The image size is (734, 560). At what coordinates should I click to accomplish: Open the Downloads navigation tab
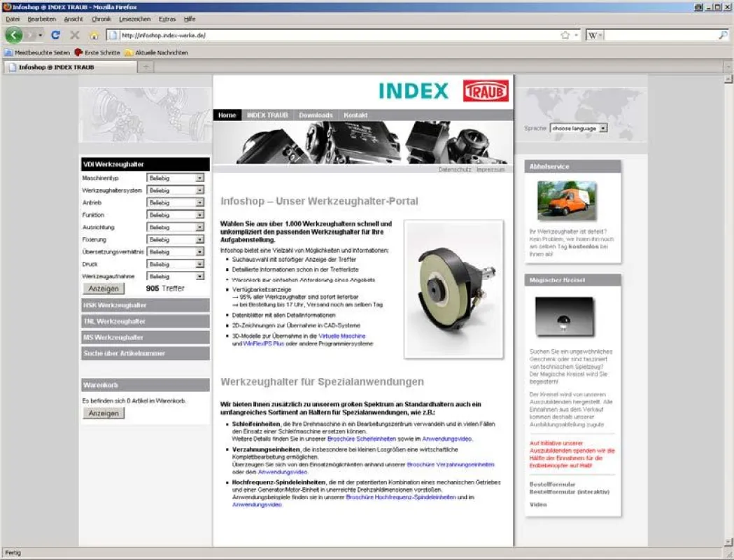pos(316,115)
